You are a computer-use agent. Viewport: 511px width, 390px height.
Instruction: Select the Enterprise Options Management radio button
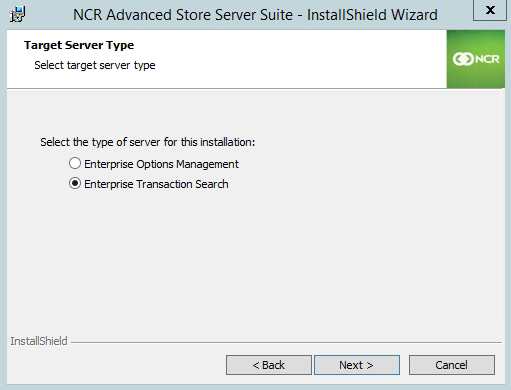(75, 164)
